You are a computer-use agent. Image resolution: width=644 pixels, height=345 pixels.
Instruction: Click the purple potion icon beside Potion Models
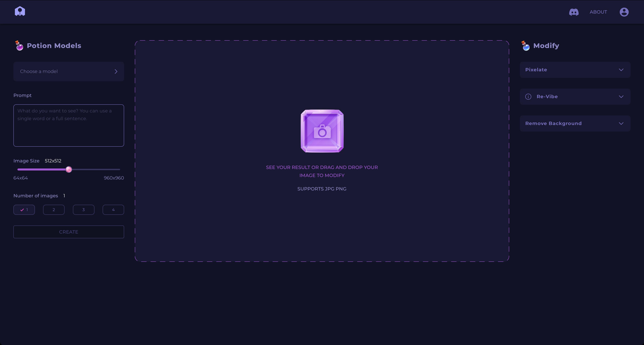pos(19,46)
